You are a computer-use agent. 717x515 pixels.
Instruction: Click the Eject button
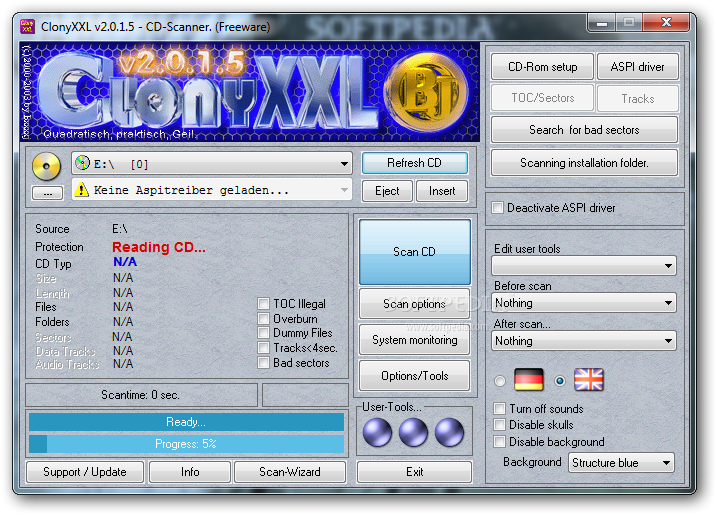click(387, 191)
